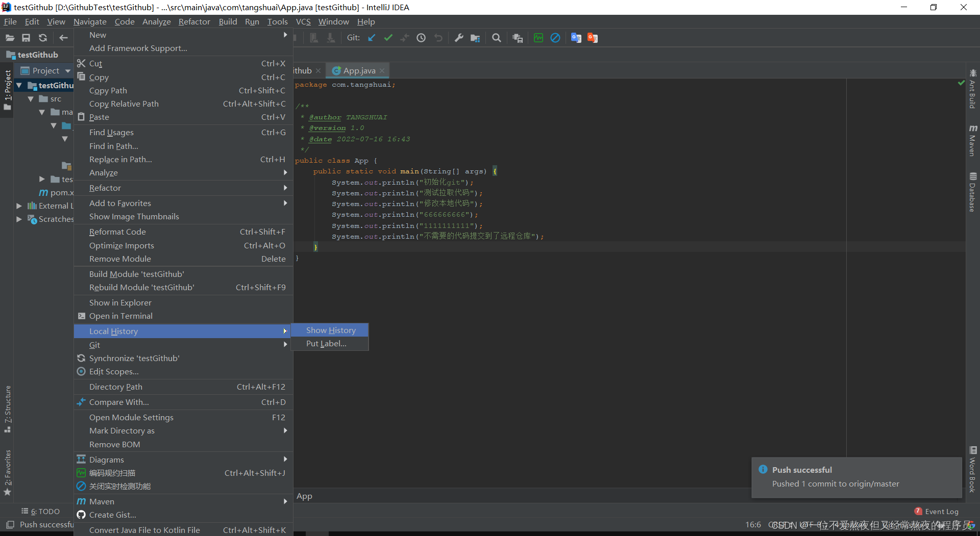Click Git Revert undo icon
The height and width of the screenshot is (536, 980).
tap(438, 38)
